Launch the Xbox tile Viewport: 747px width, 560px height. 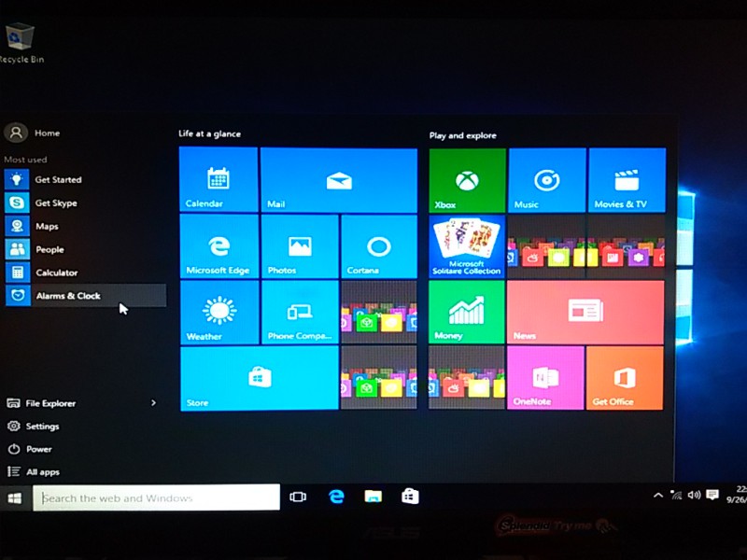468,180
